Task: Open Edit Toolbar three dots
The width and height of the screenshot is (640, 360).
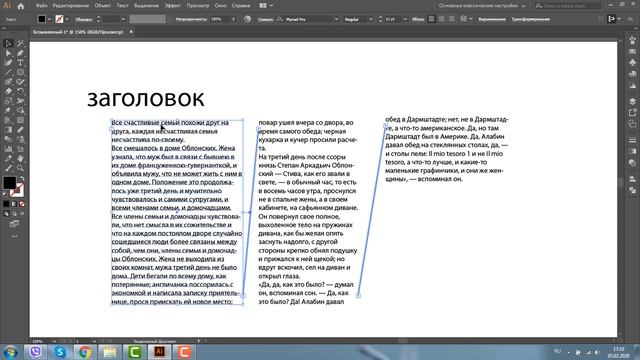Action: click(x=14, y=236)
